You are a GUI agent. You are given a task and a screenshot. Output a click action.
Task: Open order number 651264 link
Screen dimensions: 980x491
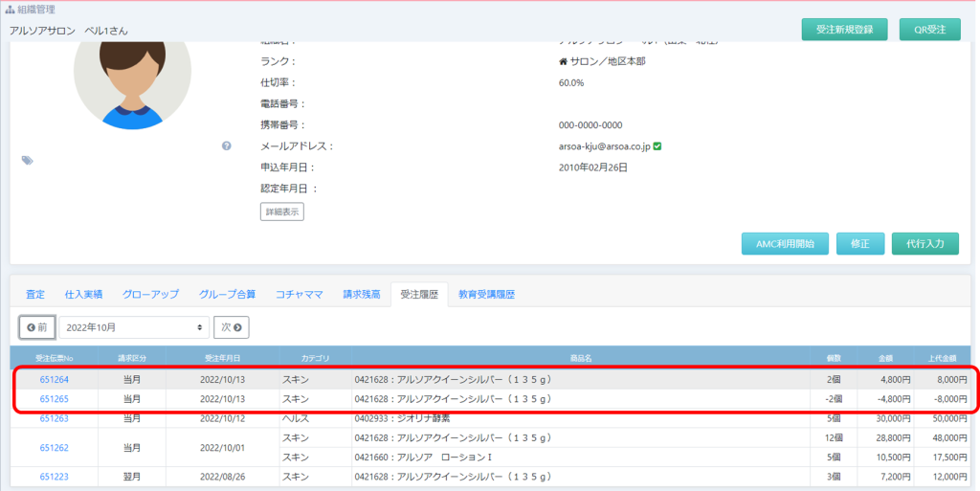click(54, 380)
